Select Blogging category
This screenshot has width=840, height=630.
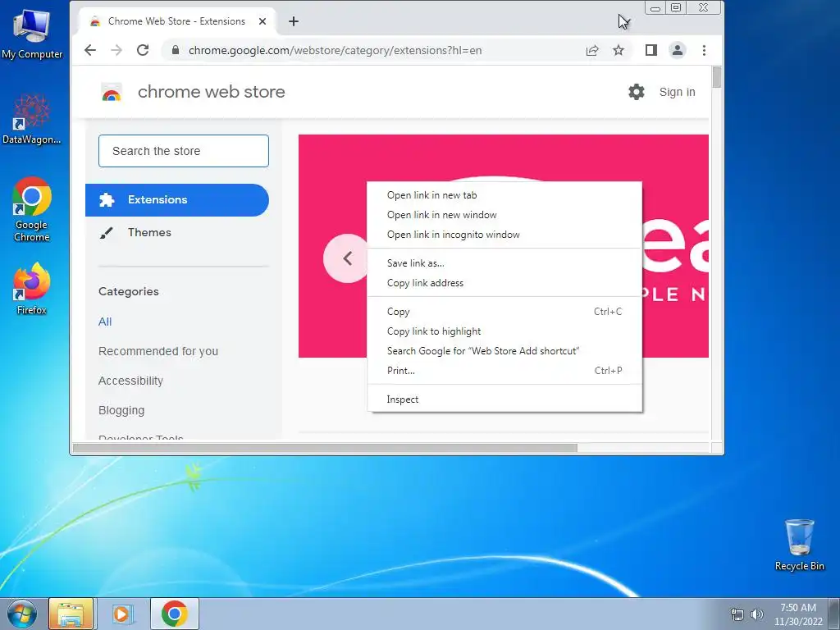[121, 410]
